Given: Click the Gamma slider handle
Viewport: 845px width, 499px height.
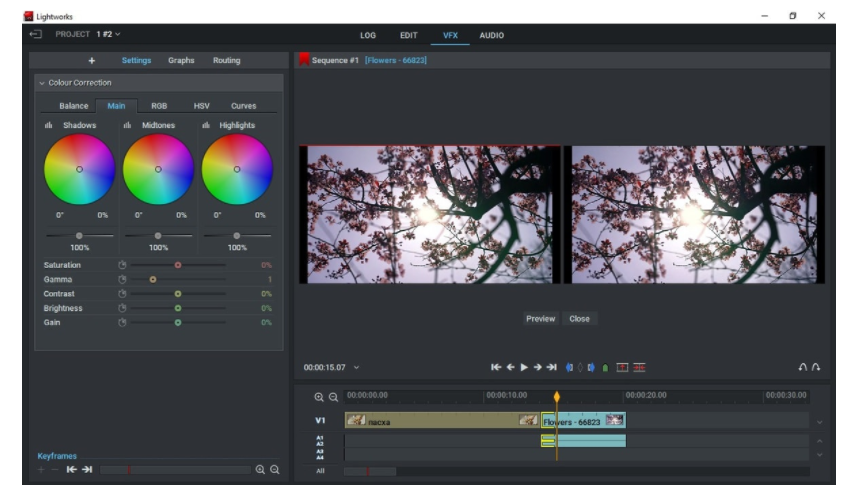Looking at the screenshot, I should (153, 279).
